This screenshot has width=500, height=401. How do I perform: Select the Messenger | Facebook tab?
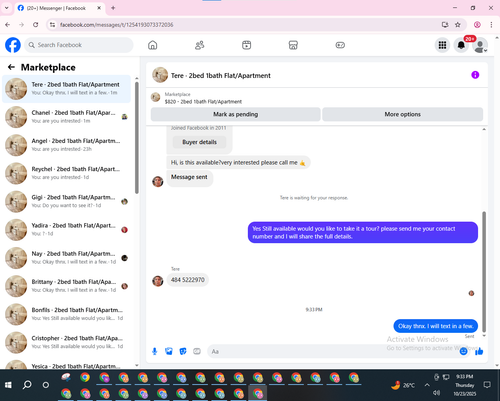(59, 8)
